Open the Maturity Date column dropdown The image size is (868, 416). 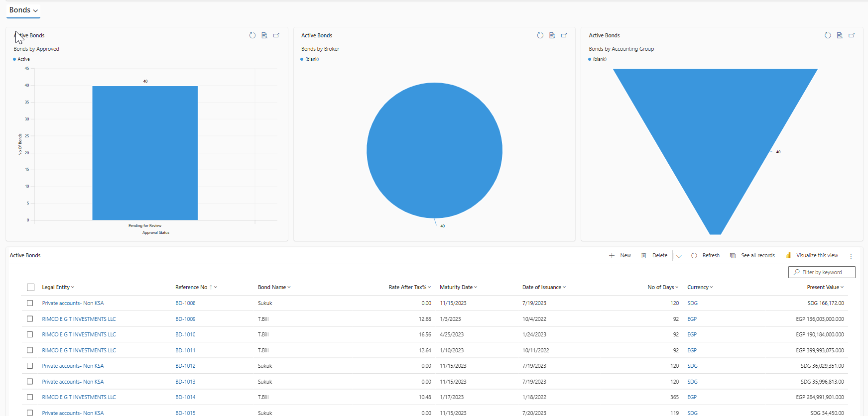pos(458,288)
